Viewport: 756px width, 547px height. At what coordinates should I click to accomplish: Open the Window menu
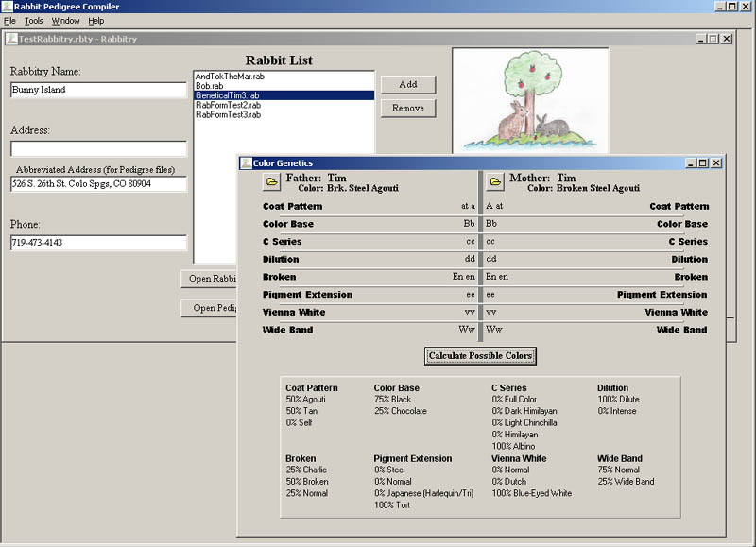(x=65, y=21)
